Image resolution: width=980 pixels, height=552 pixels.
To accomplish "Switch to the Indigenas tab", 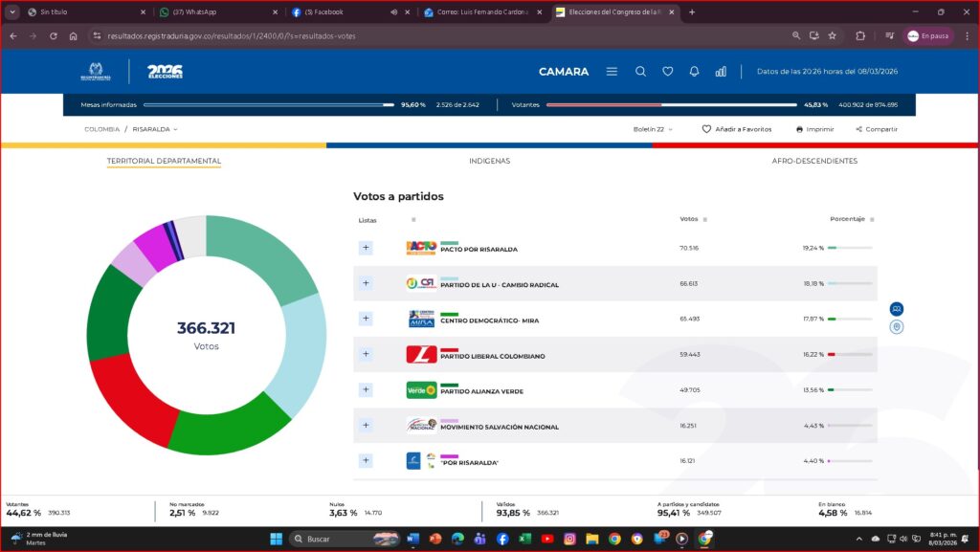I will 489,161.
